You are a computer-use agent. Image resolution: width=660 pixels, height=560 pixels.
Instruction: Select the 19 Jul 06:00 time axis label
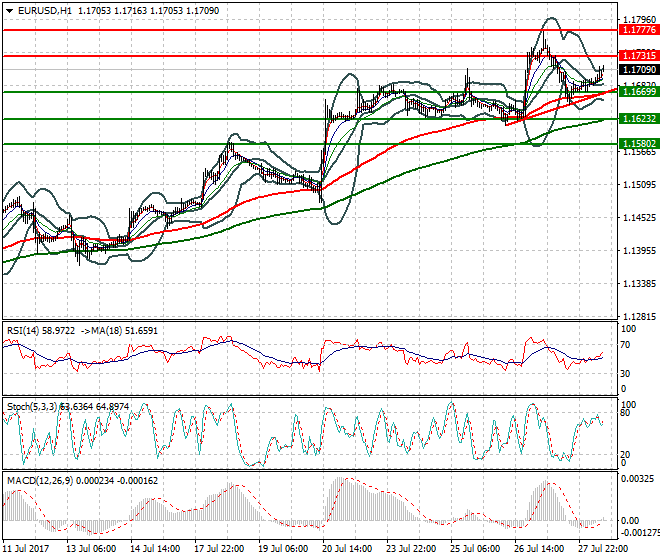(x=283, y=549)
